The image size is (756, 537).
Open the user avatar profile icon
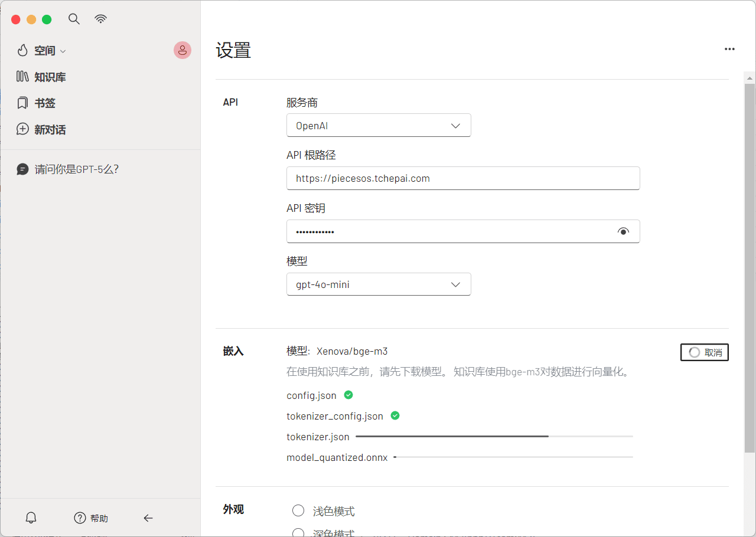(183, 50)
